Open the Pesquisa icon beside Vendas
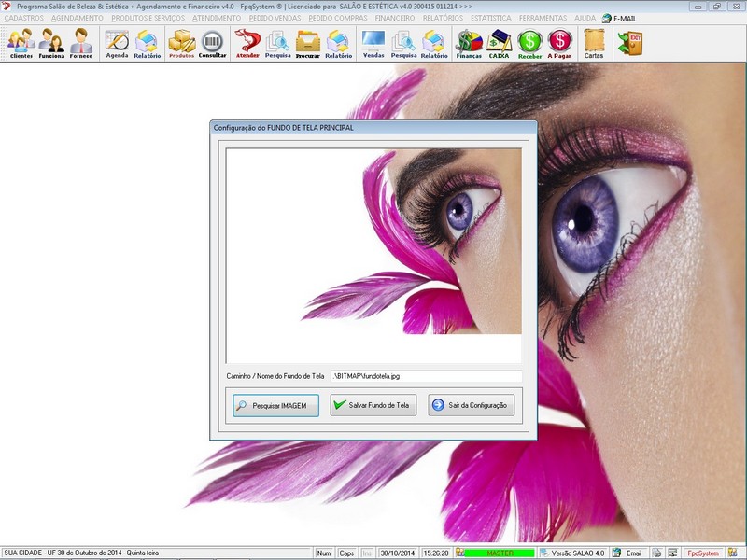The width and height of the screenshot is (747, 560). (403, 43)
